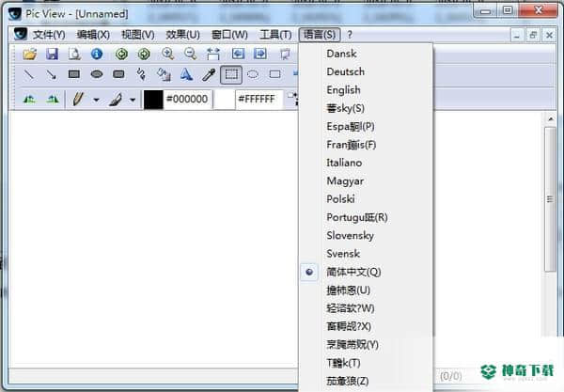The width and height of the screenshot is (564, 392).
Task: Select the Pencil tool
Action: [x=78, y=99]
